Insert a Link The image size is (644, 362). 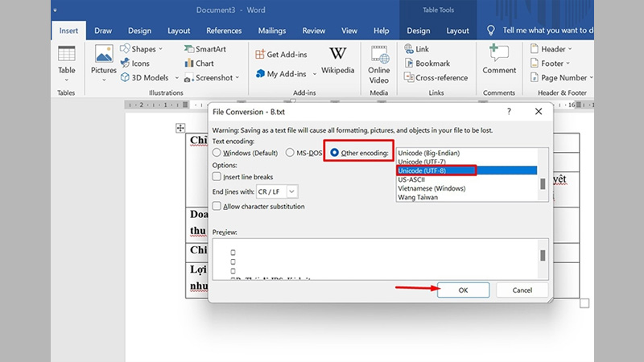(x=416, y=49)
